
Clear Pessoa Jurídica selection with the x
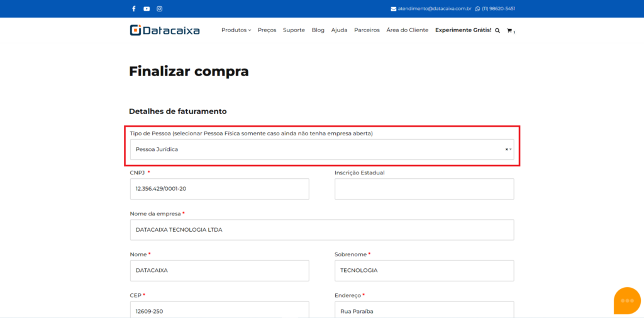(506, 149)
